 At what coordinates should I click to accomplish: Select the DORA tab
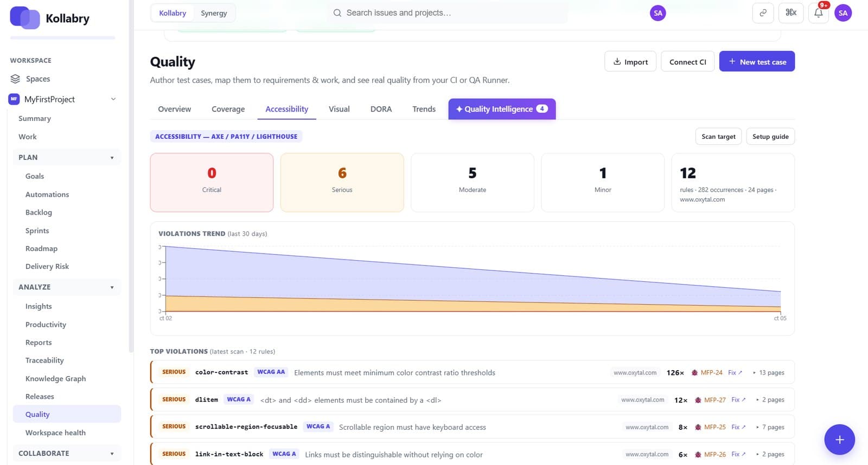pos(381,109)
